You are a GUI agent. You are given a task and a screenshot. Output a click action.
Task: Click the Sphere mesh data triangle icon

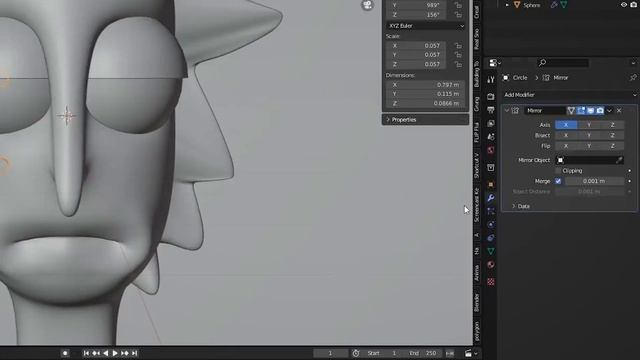[x=564, y=5]
